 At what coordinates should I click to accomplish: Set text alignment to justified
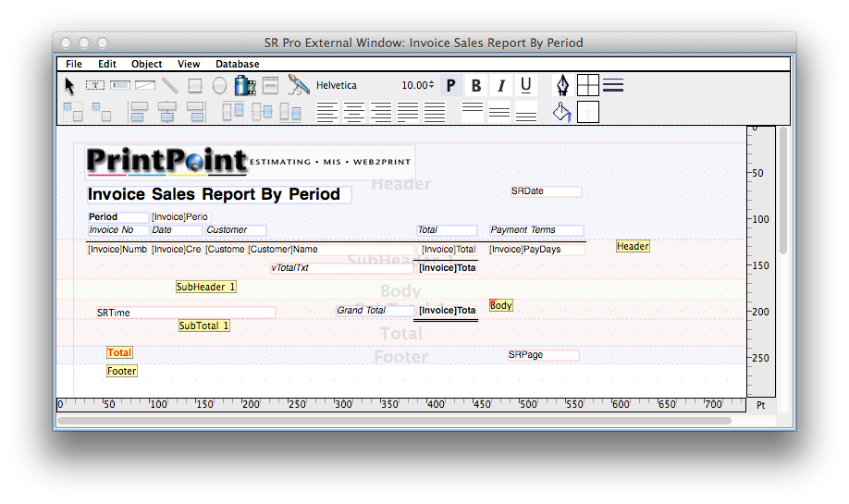tap(408, 112)
